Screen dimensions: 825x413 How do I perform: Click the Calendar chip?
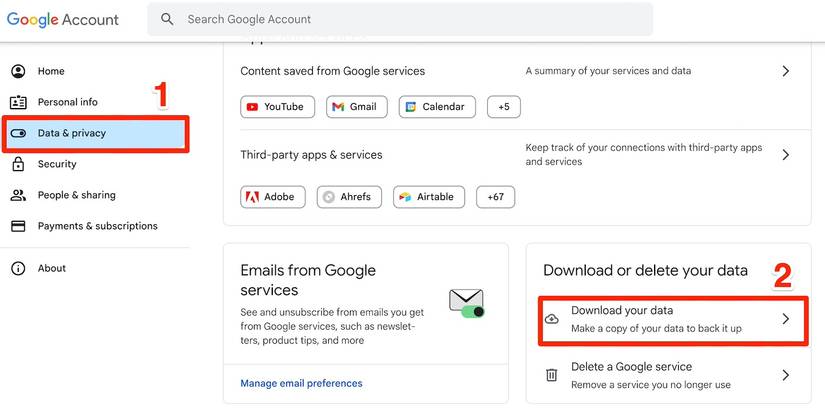point(437,107)
